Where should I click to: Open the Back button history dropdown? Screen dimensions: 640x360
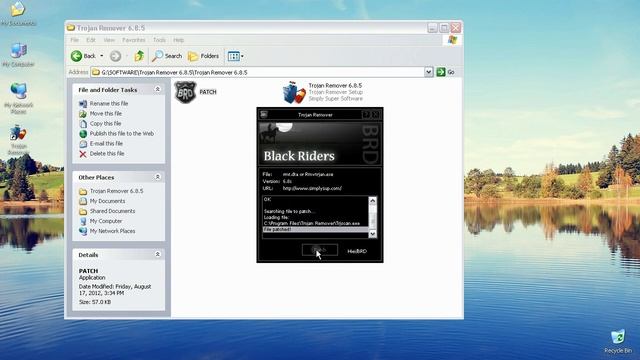coord(102,56)
